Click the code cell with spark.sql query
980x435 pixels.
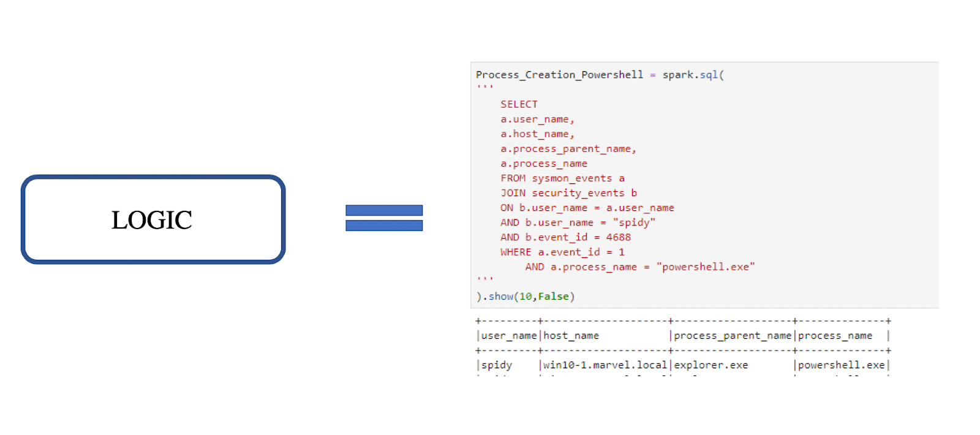coord(704,185)
